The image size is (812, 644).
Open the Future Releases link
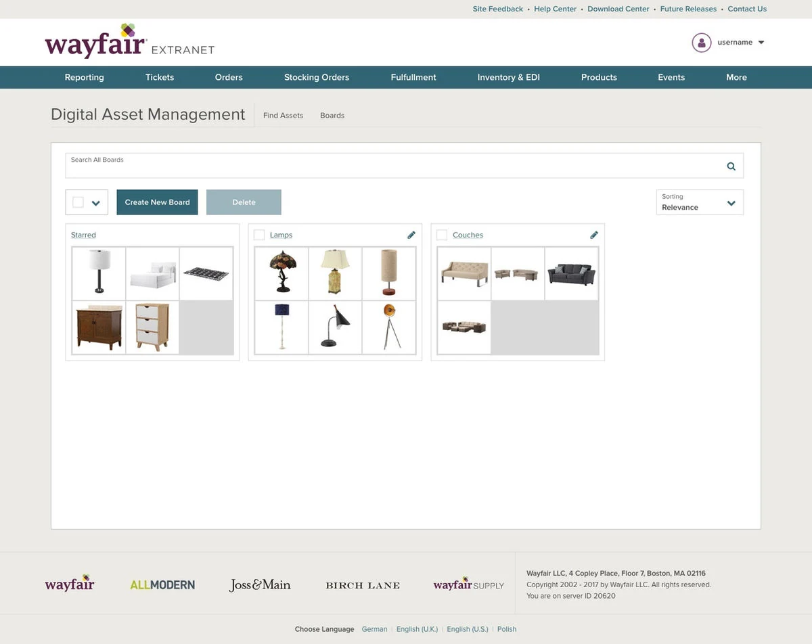[x=688, y=9]
